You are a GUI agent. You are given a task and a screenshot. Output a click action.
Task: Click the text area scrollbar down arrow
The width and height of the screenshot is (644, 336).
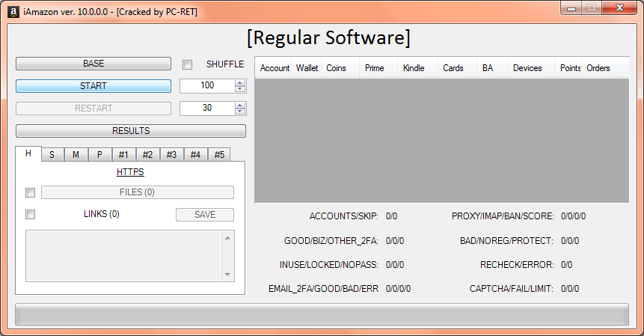pos(227,275)
